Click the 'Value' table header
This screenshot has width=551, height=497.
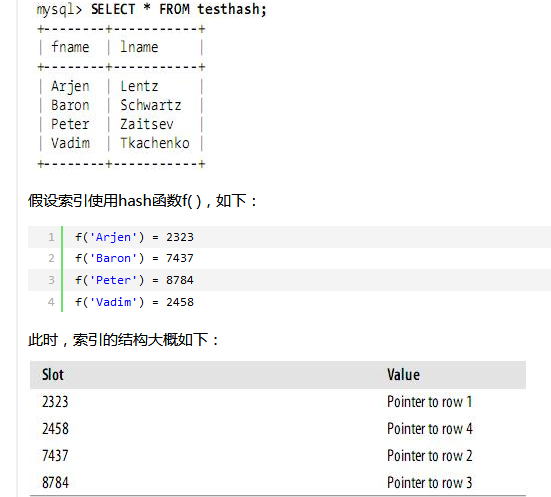pos(403,375)
